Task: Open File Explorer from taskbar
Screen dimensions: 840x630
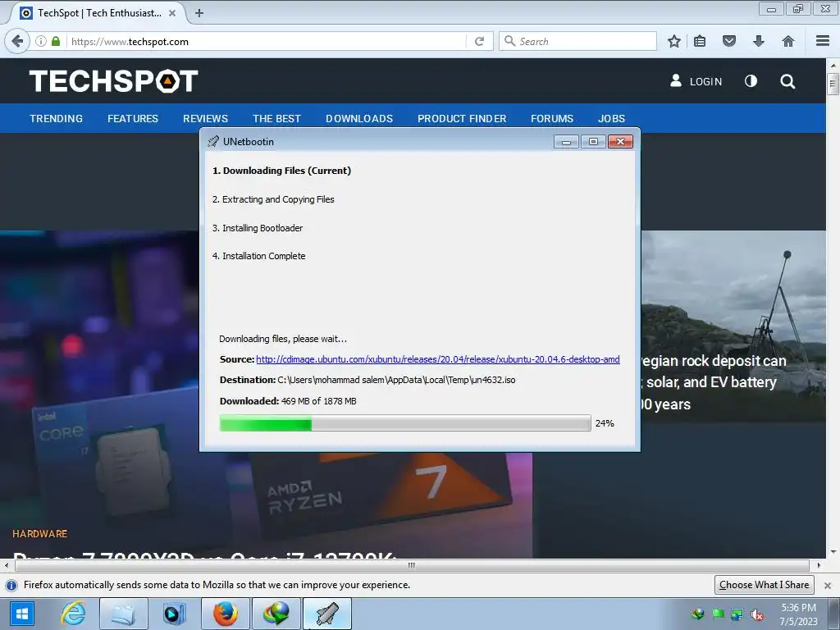Action: coord(123,614)
